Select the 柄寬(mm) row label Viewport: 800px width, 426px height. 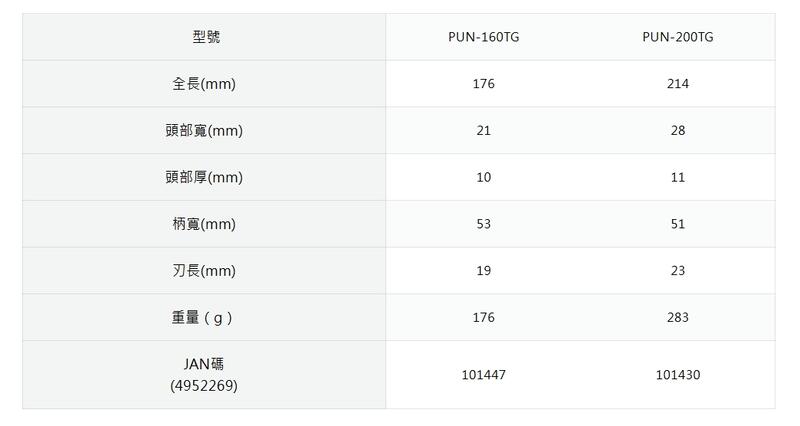click(204, 224)
